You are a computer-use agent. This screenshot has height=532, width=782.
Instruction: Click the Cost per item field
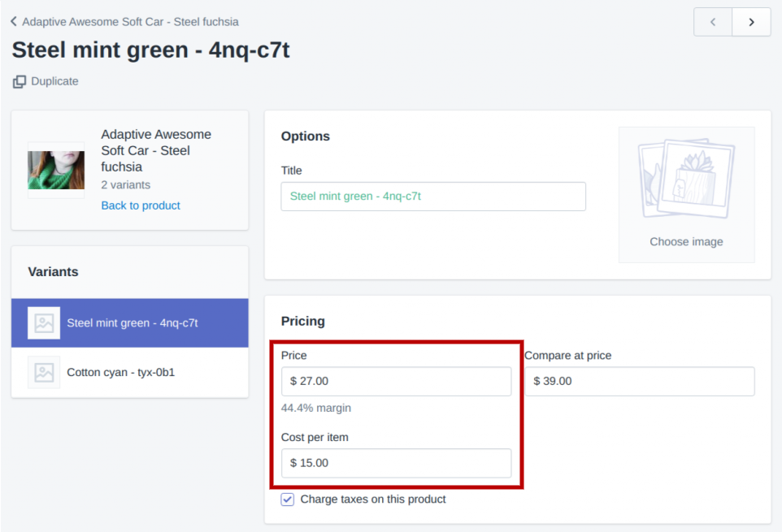click(x=396, y=463)
